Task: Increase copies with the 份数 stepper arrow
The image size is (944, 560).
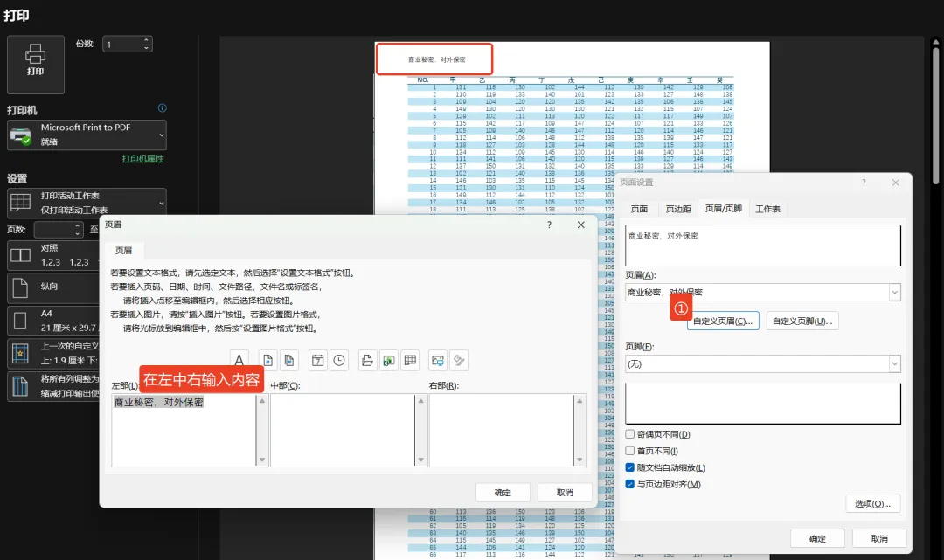Action: click(x=146, y=40)
